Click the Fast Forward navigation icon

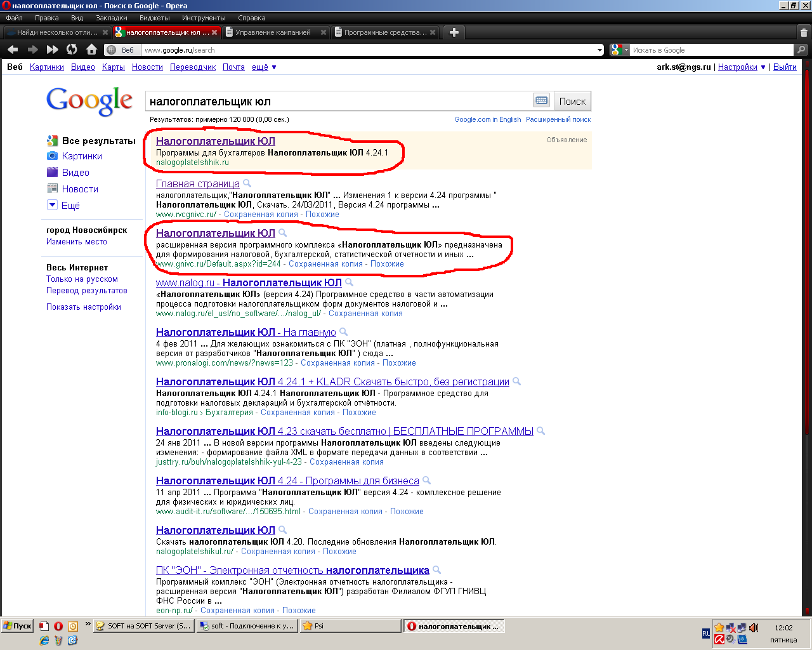coord(53,50)
